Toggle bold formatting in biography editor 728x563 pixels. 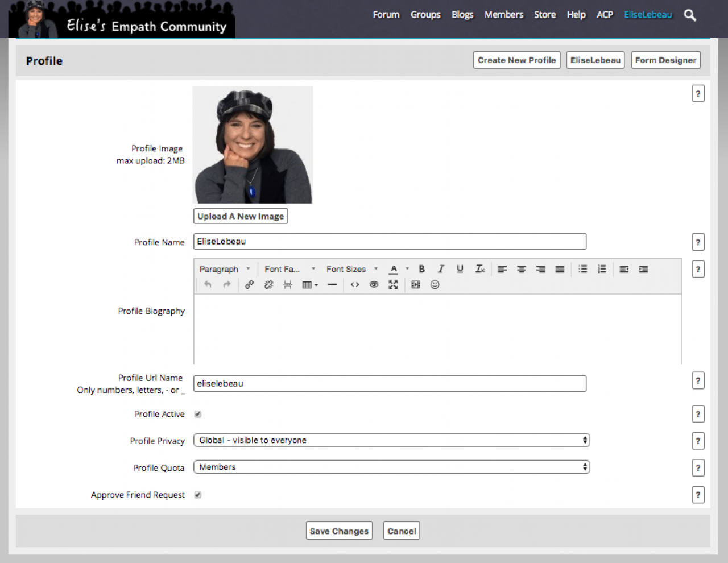point(421,269)
